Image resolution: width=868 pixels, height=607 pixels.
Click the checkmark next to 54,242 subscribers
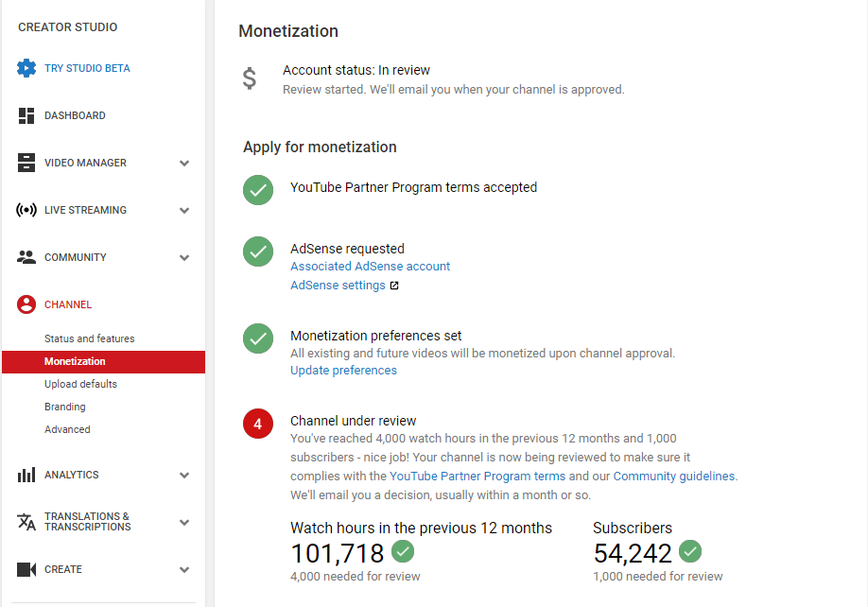[689, 551]
